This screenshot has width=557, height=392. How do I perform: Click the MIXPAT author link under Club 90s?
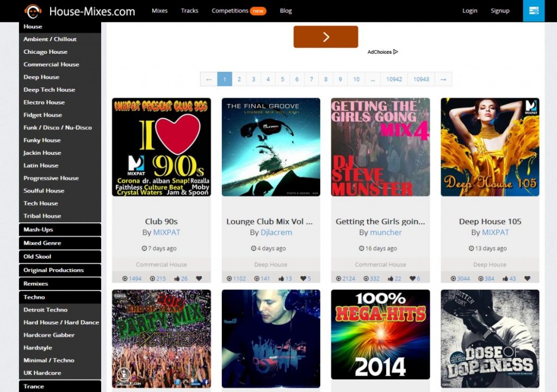[166, 233]
